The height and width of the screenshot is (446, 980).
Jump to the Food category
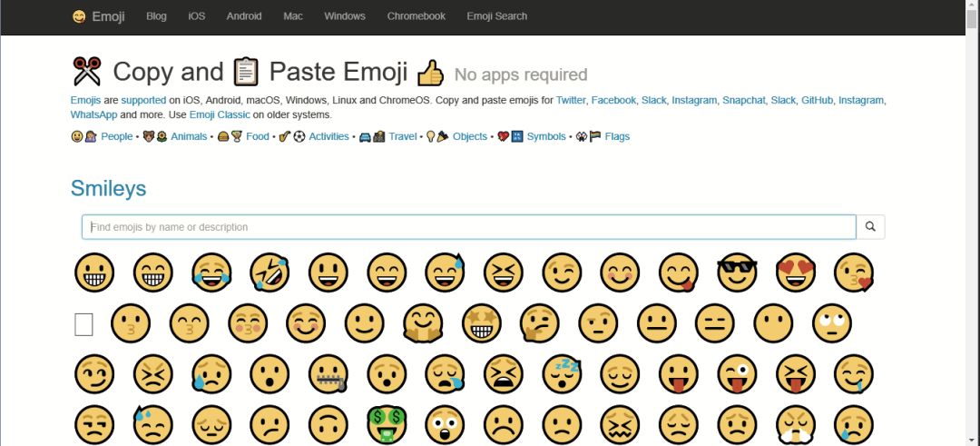click(x=258, y=136)
